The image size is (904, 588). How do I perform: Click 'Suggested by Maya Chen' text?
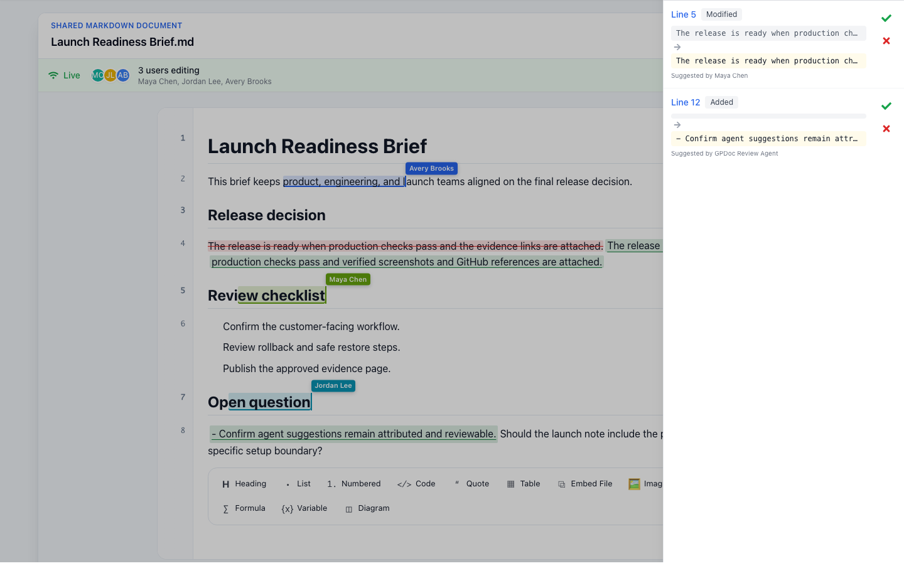(x=709, y=76)
